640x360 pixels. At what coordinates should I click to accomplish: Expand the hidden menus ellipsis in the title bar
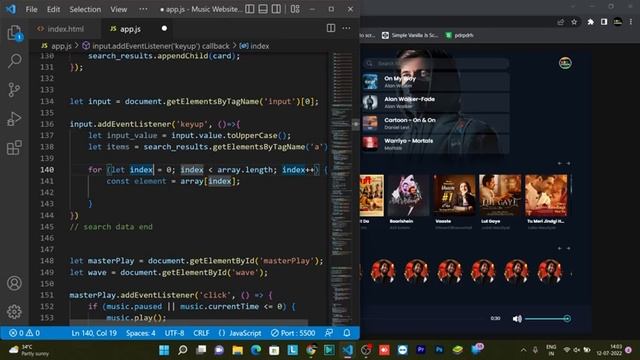[x=143, y=9]
